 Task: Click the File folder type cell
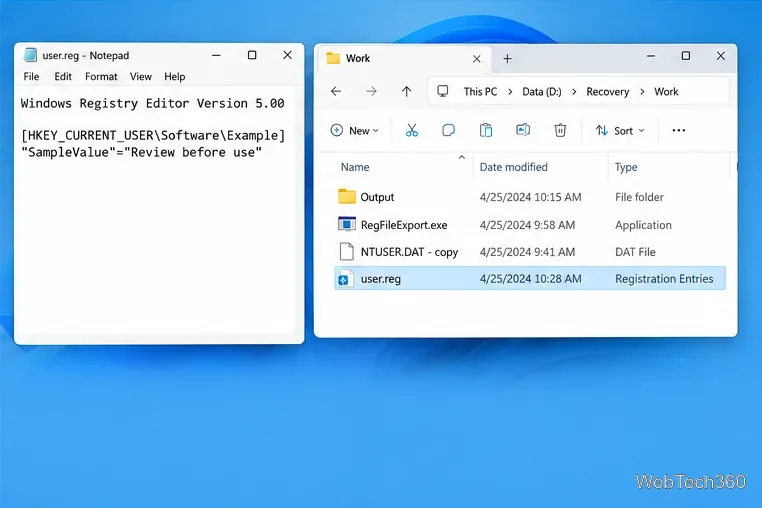tap(639, 197)
